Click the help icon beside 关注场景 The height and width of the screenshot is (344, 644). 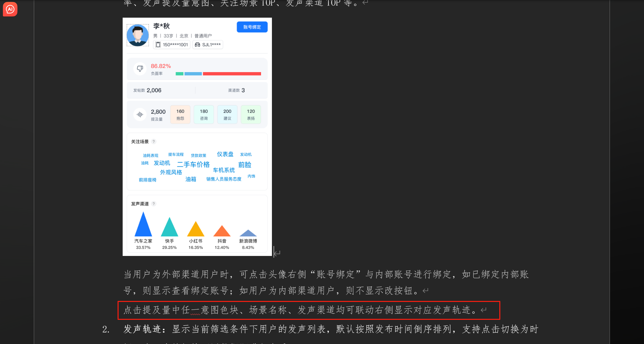click(x=154, y=142)
